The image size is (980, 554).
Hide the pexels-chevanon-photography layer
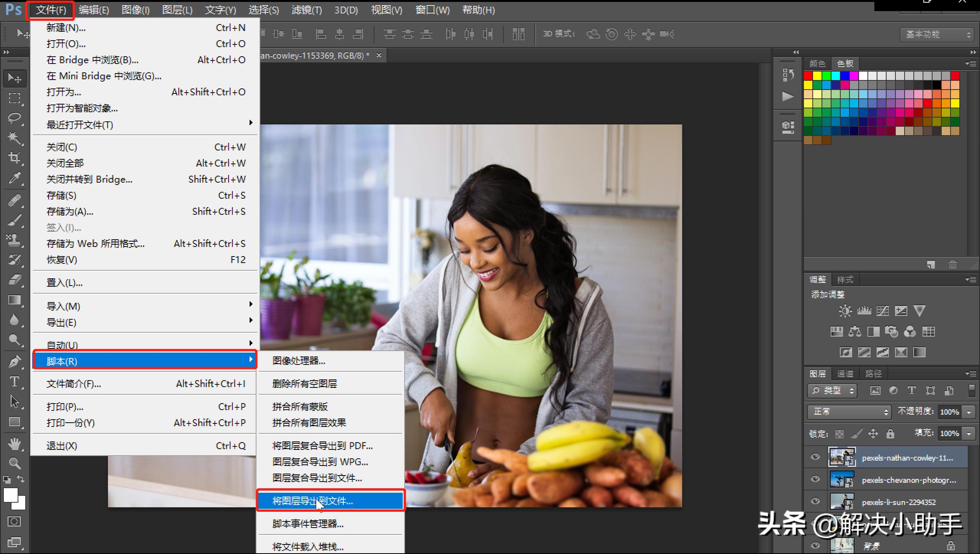[815, 479]
